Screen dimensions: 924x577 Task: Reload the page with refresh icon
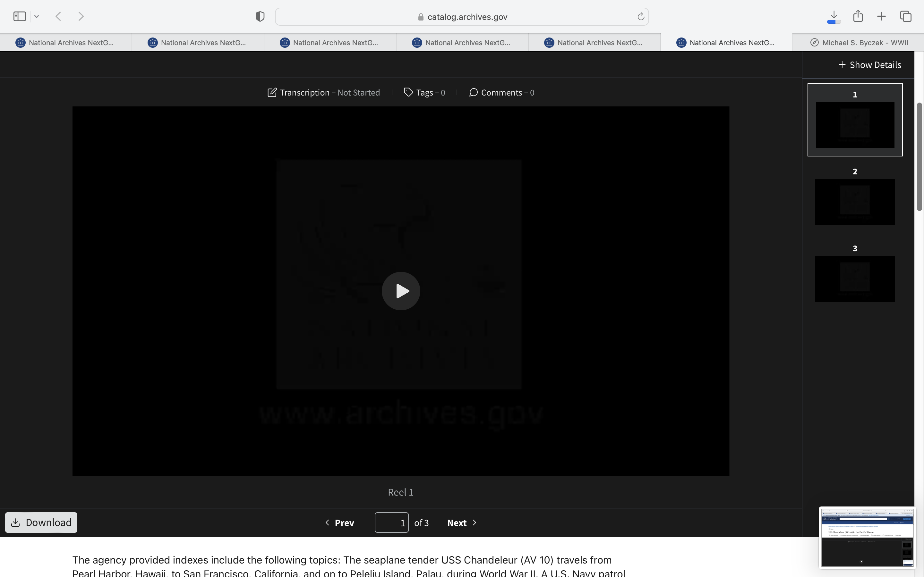point(640,16)
